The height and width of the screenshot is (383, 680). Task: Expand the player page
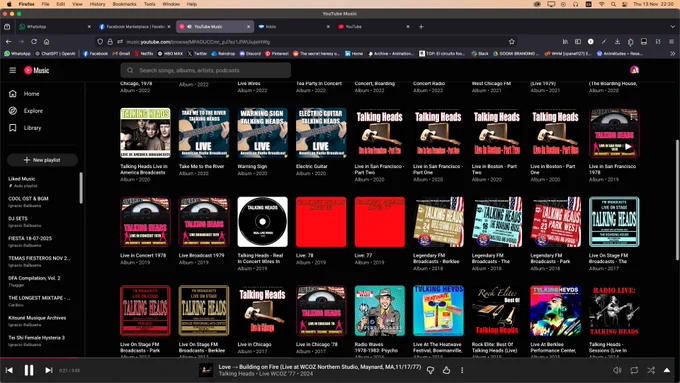(x=667, y=370)
